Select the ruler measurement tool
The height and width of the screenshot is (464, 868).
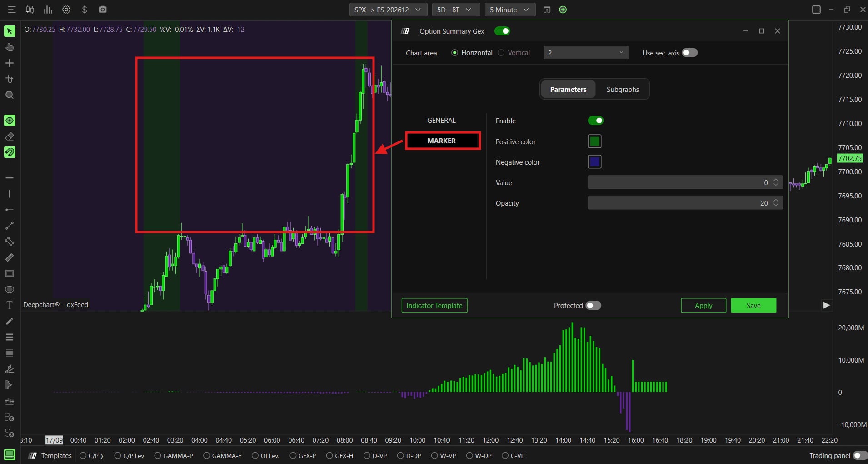[10, 257]
